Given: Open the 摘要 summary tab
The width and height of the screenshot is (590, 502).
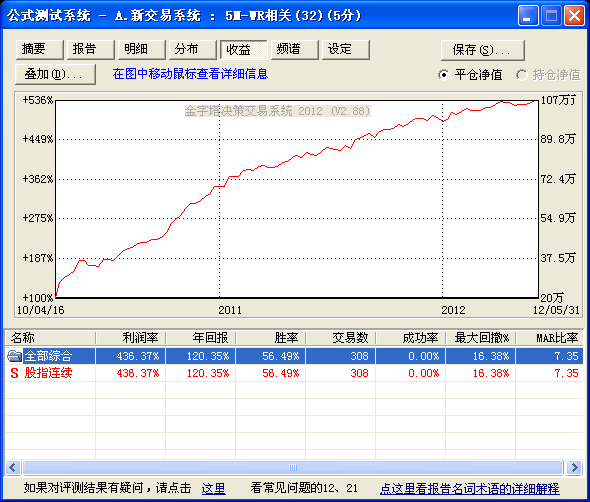Looking at the screenshot, I should coord(40,50).
